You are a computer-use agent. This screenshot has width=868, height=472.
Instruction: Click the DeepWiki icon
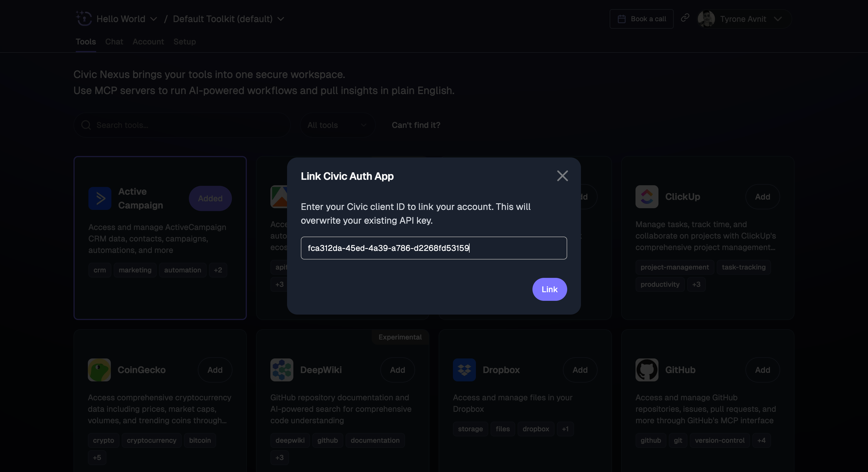(x=282, y=370)
